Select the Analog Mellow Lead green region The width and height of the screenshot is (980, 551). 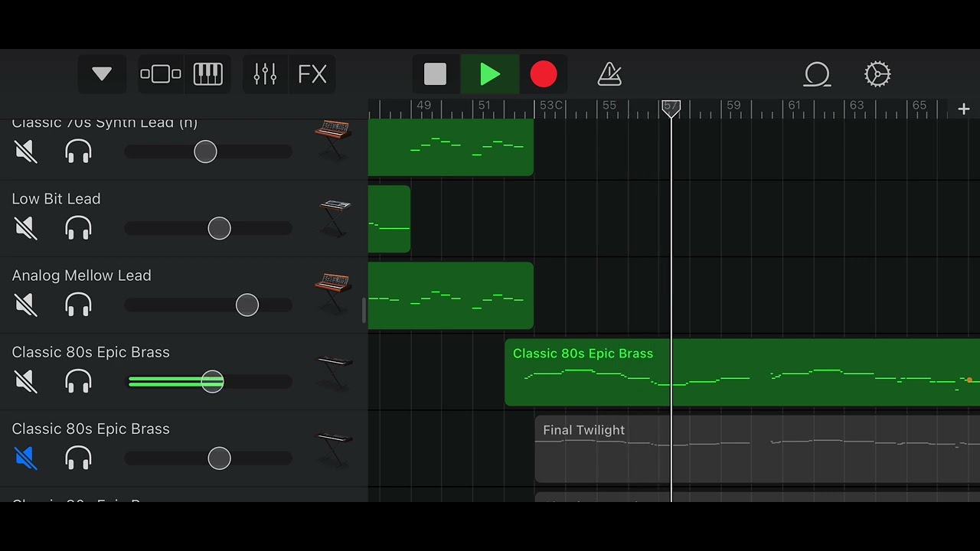click(x=451, y=295)
